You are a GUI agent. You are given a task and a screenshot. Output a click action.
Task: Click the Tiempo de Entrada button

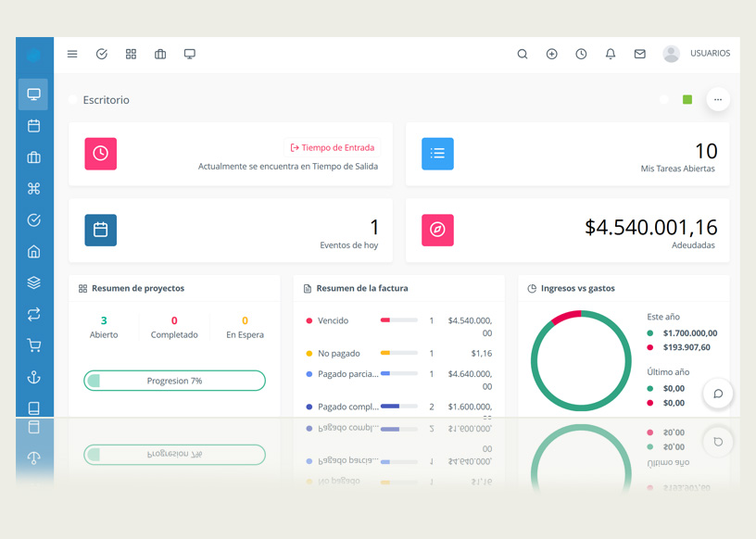[x=333, y=147]
